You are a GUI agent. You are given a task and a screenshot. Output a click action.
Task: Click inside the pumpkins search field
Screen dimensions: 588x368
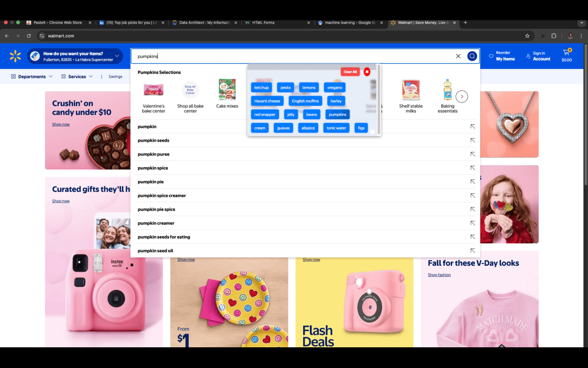point(294,56)
